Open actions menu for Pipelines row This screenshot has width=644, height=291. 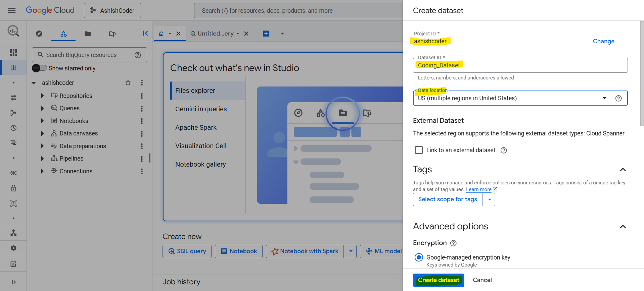point(142,159)
